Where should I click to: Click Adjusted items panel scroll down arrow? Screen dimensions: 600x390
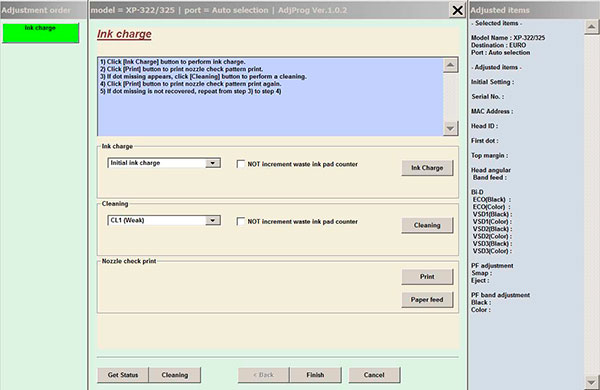591,382
